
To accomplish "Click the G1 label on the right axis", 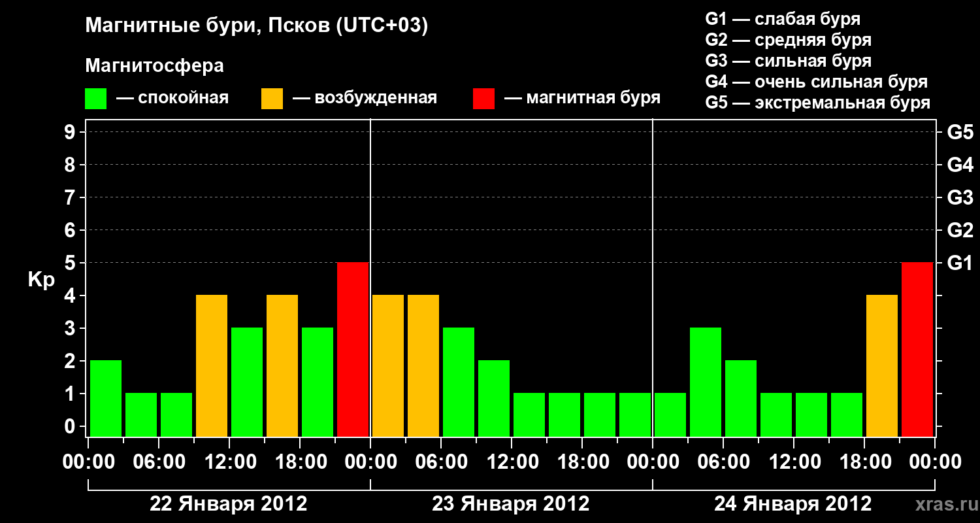I will pyautogui.click(x=960, y=263).
